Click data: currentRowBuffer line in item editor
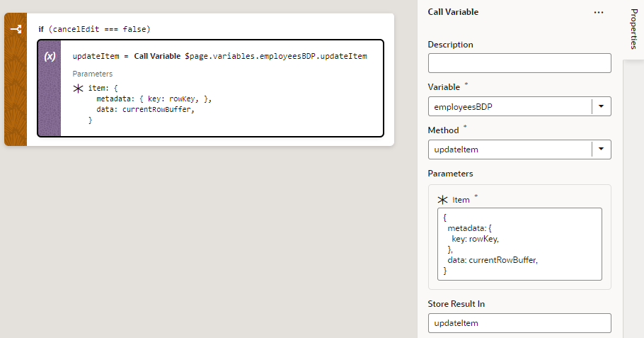Screen dimensions: 644x338 point(493,260)
